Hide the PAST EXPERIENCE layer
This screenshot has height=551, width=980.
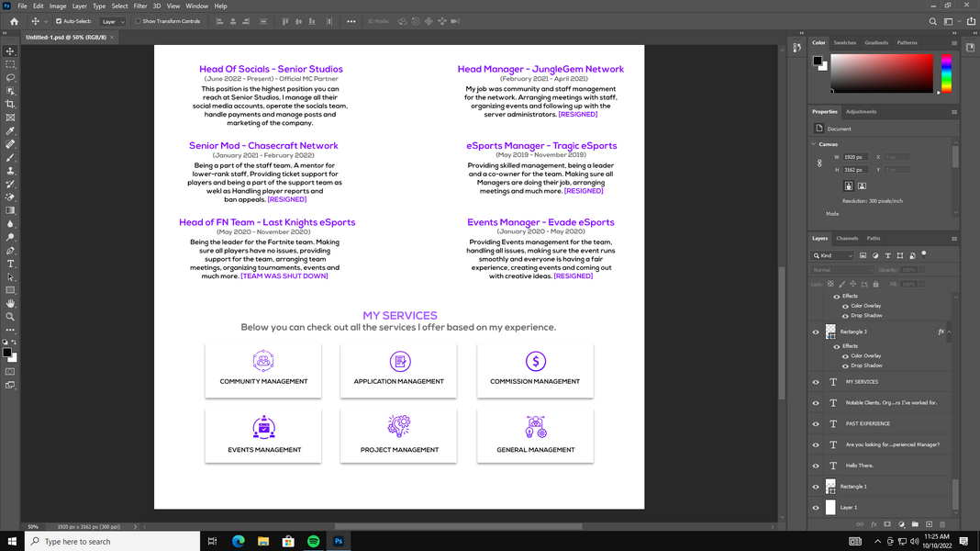[x=816, y=424]
